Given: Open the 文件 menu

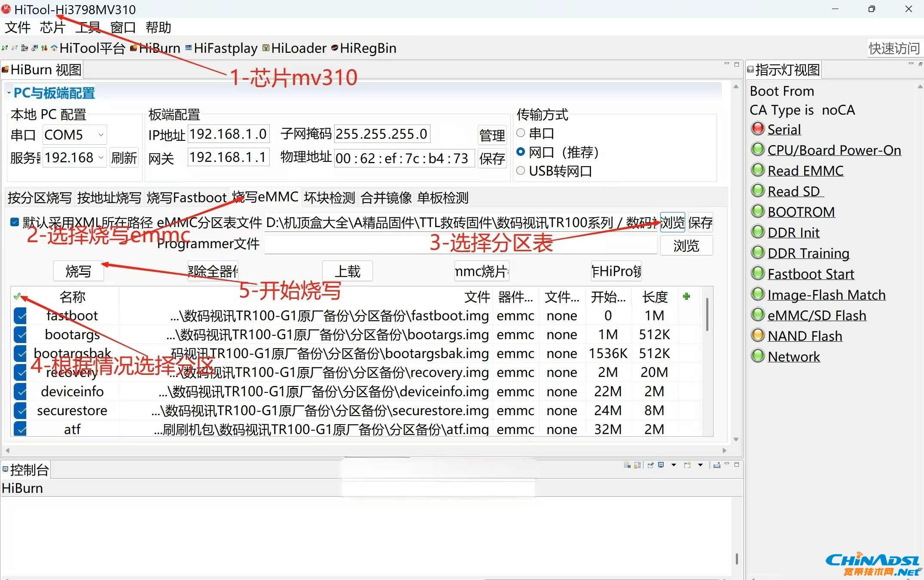Looking at the screenshot, I should point(18,27).
